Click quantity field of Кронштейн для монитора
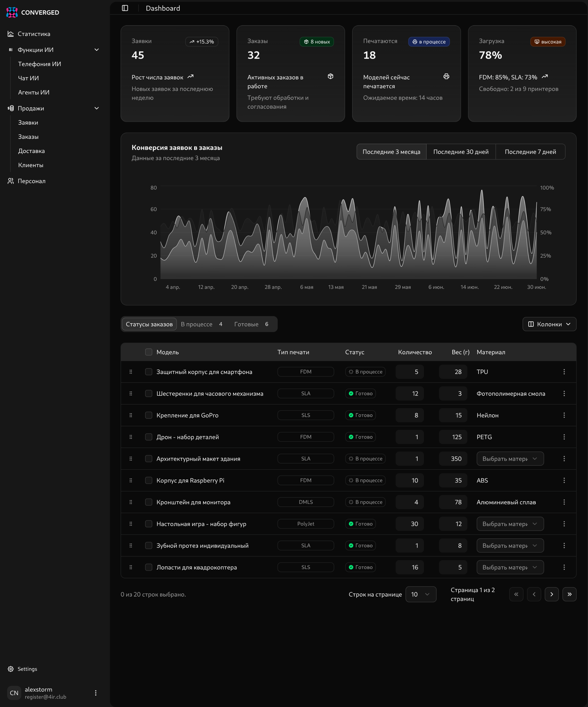The height and width of the screenshot is (707, 588). (409, 502)
